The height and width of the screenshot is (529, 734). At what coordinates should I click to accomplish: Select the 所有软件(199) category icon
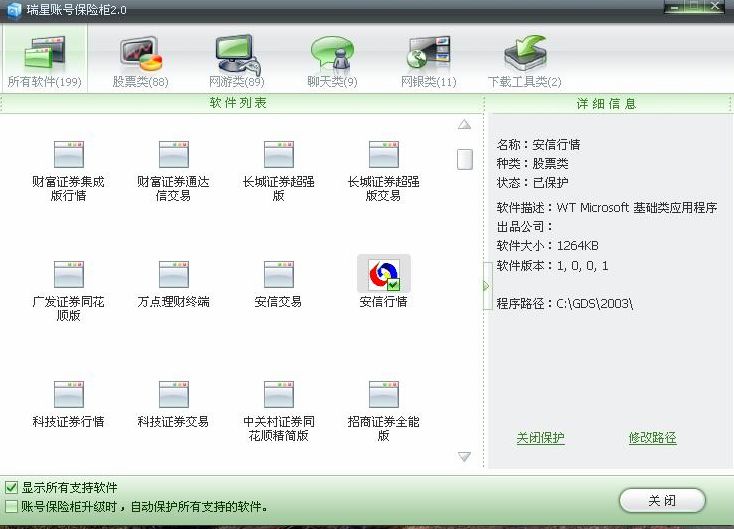coord(44,52)
